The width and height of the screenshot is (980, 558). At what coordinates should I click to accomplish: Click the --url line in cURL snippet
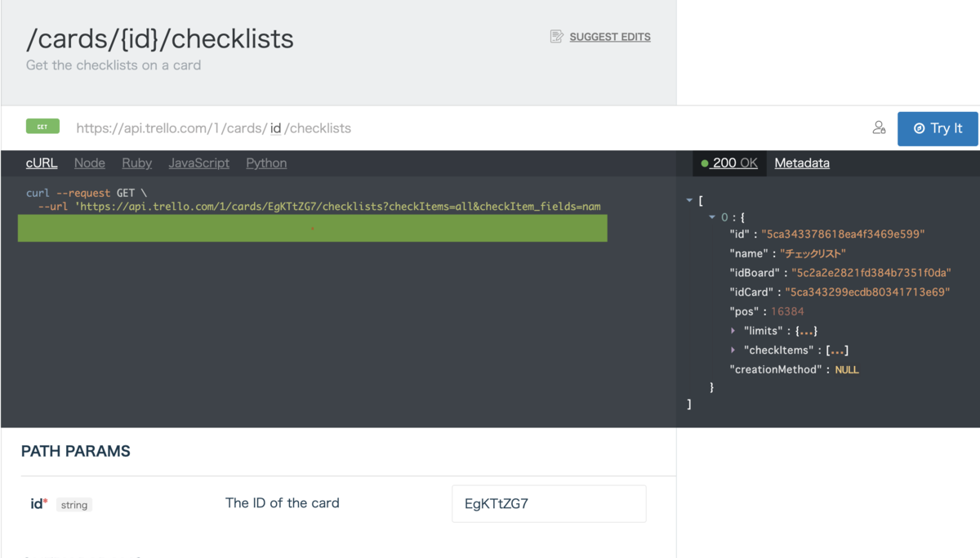pos(319,207)
